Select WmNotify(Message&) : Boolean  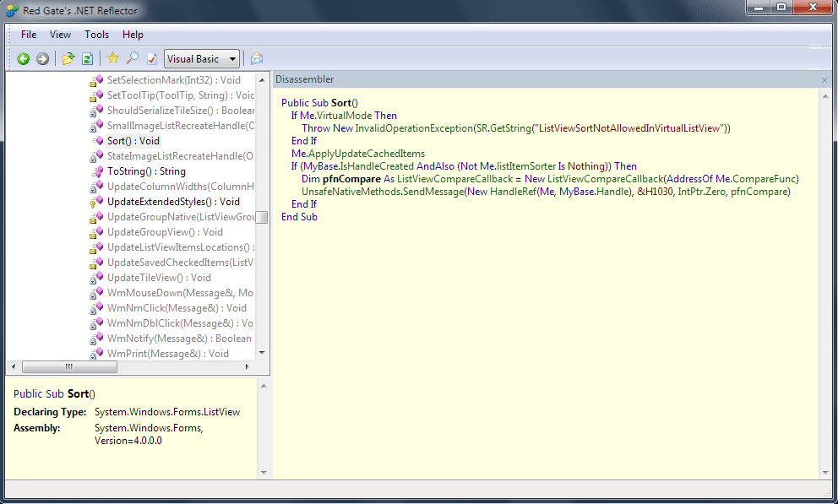click(x=179, y=339)
